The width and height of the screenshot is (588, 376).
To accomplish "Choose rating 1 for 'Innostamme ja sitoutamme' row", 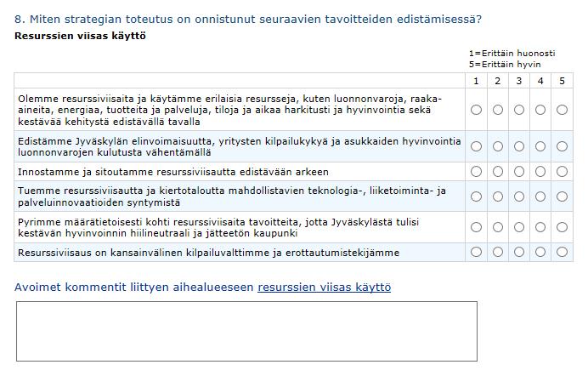I will tap(476, 172).
